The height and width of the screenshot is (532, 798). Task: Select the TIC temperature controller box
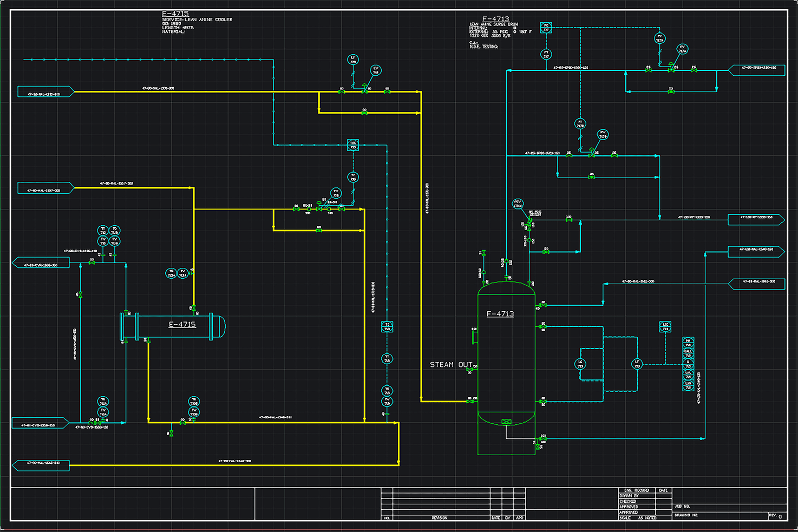[353, 145]
